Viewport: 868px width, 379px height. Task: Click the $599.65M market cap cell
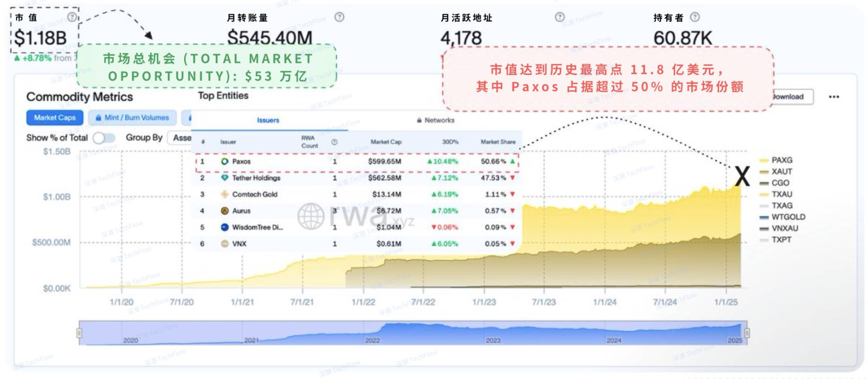[384, 161]
